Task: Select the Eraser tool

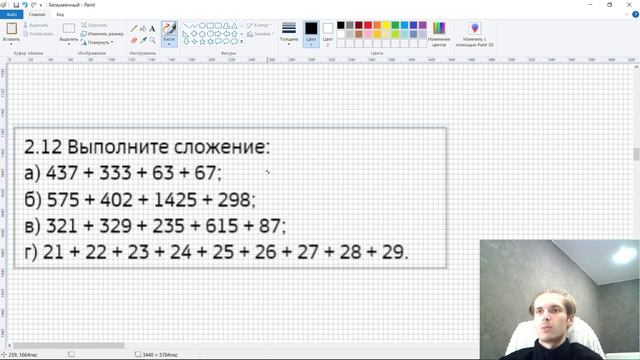Action: click(134, 40)
